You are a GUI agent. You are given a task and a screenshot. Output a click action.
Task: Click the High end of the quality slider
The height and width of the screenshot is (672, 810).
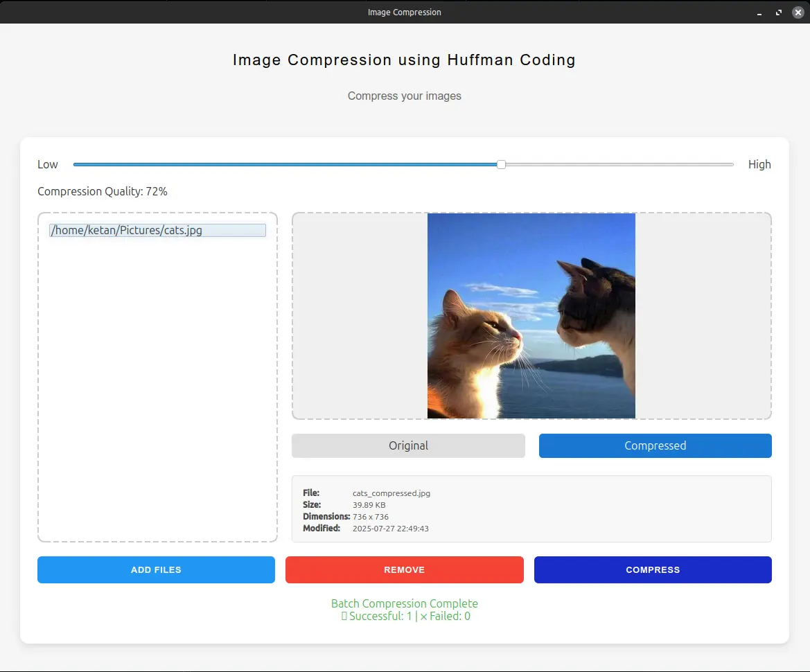(759, 164)
